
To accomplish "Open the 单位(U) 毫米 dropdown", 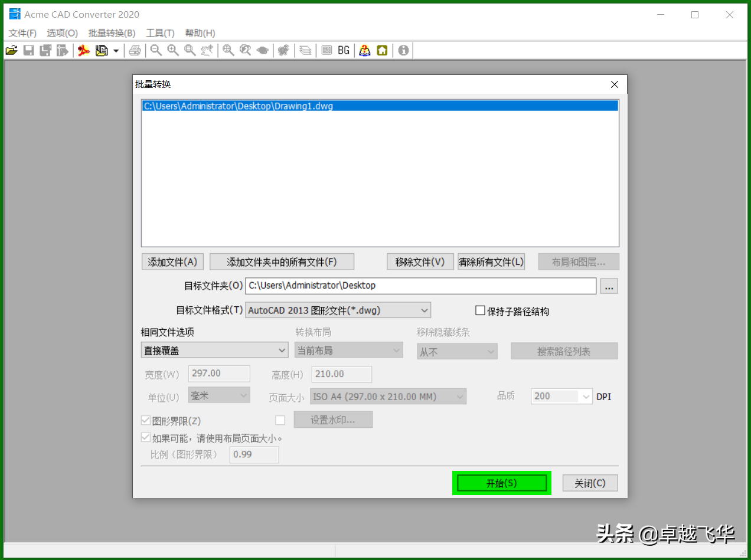I will click(x=219, y=395).
